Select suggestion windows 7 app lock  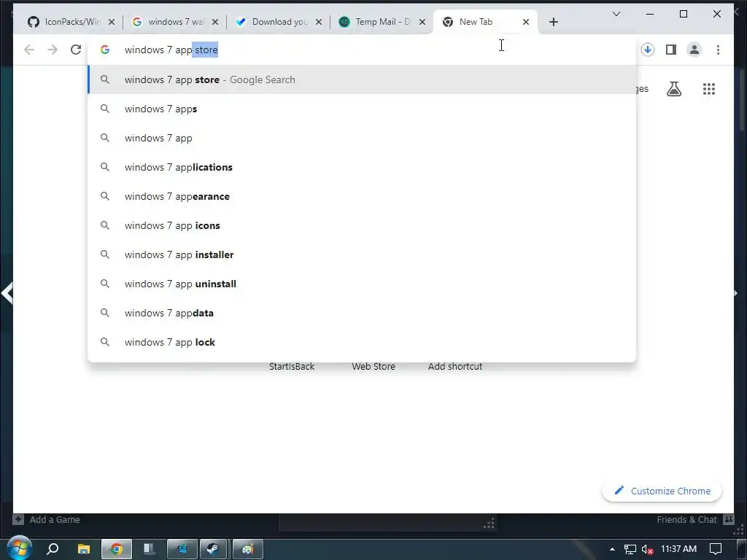[362, 342]
